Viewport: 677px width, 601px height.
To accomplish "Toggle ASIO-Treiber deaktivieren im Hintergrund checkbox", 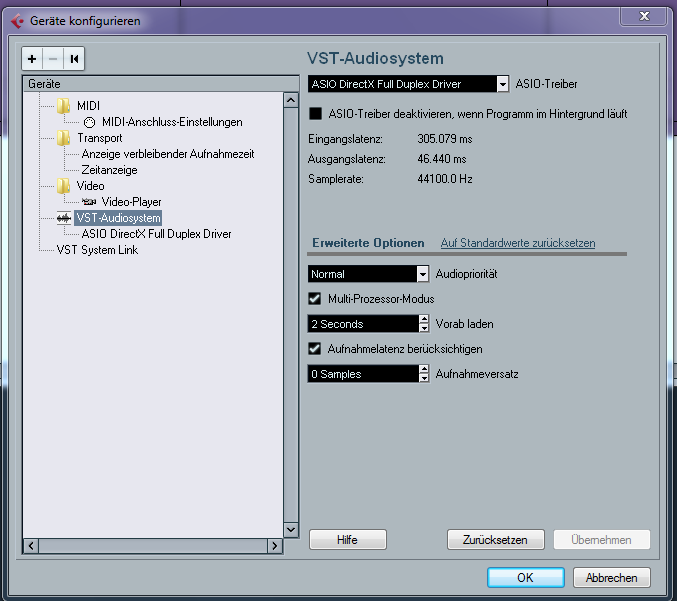I will 316,114.
